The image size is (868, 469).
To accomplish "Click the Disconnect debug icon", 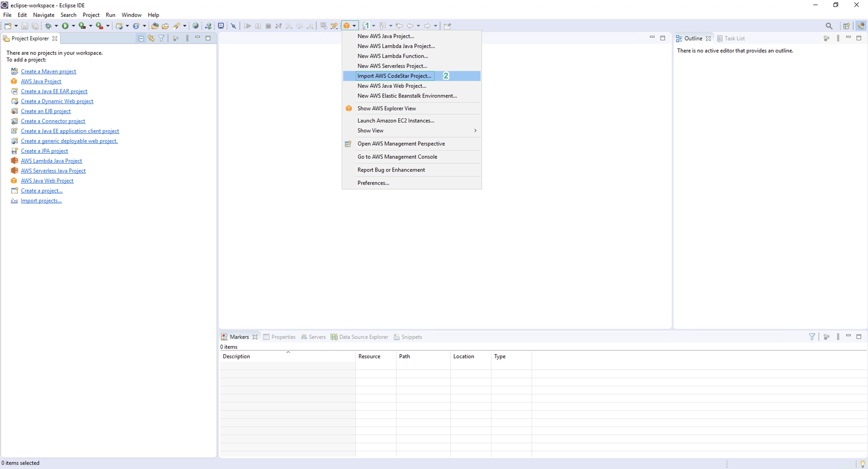I will coord(278,26).
